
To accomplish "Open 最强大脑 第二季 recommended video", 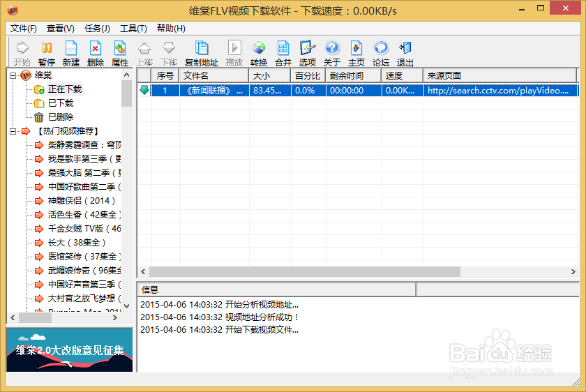I will click(84, 173).
